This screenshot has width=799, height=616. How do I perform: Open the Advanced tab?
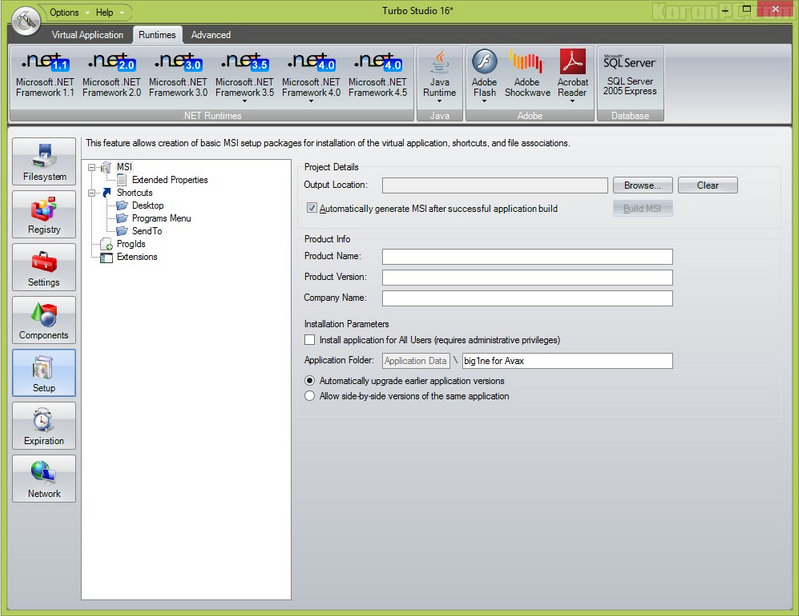pos(210,35)
